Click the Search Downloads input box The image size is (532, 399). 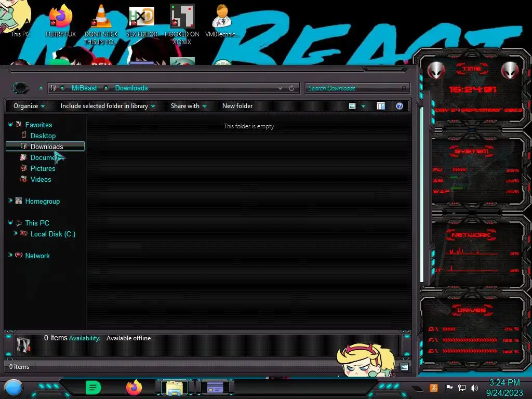click(353, 88)
